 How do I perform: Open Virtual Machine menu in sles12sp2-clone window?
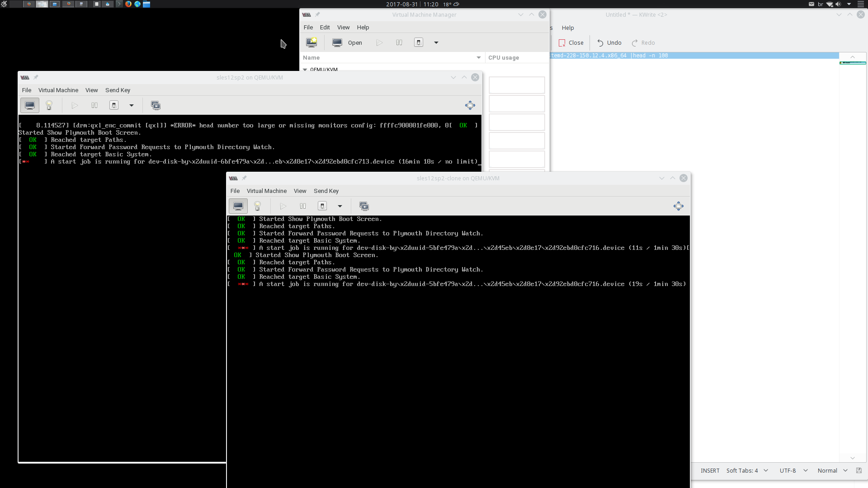coord(267,191)
